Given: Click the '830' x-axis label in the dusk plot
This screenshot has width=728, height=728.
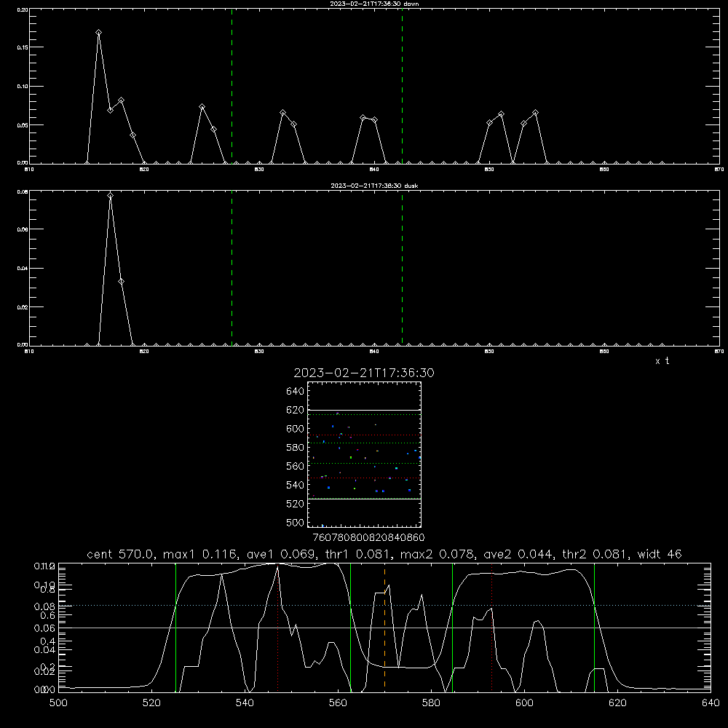Looking at the screenshot, I should click(x=259, y=352).
